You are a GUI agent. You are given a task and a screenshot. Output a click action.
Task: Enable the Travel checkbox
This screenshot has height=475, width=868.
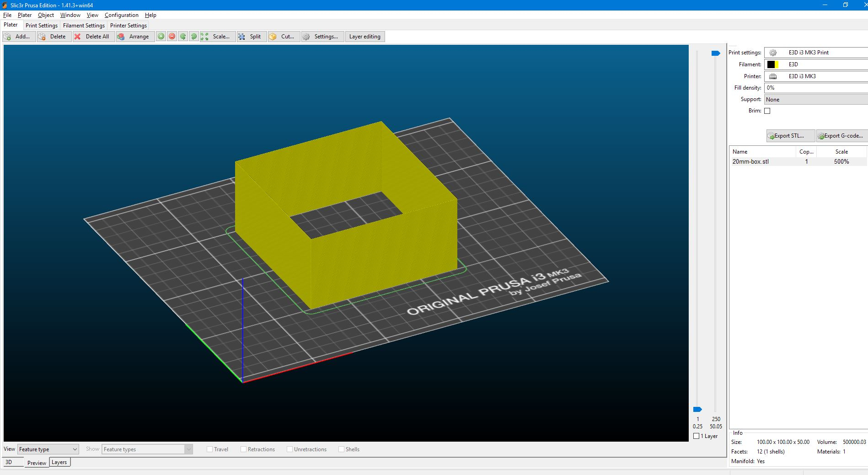(x=210, y=449)
